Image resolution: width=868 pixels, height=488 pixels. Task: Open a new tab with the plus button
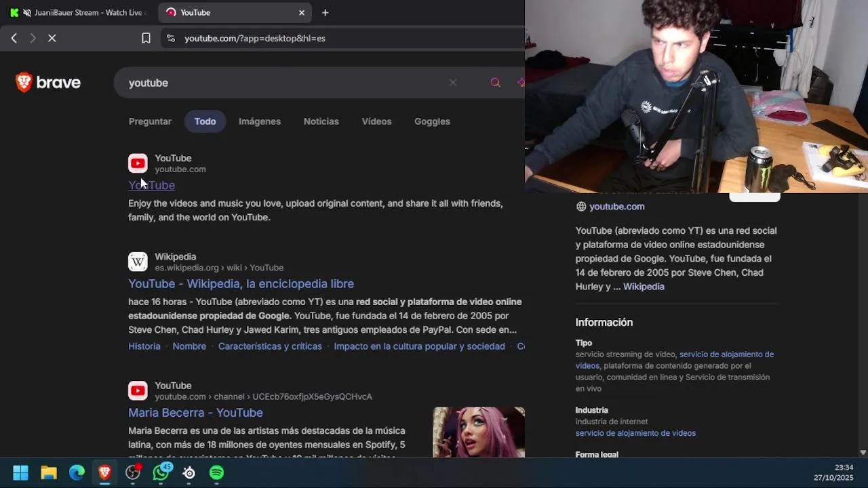click(x=325, y=12)
